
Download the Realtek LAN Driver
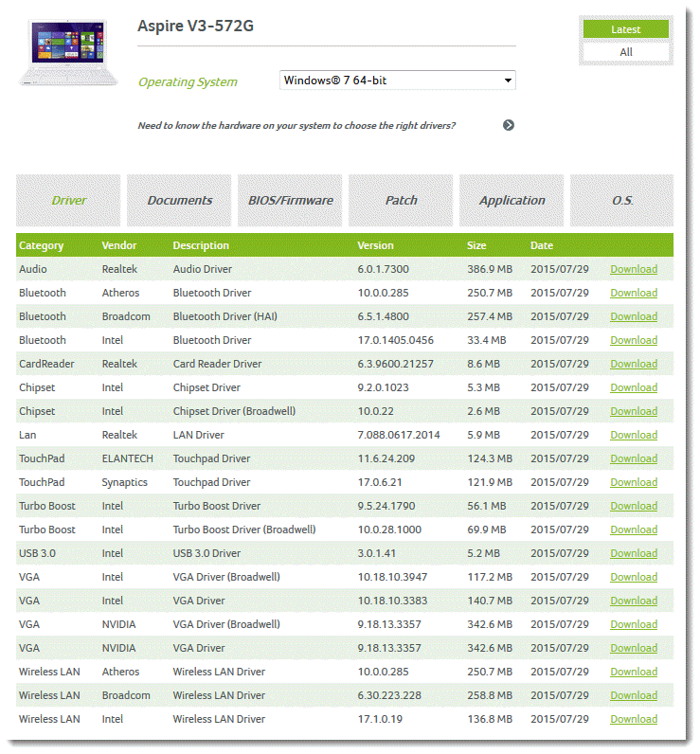pos(634,435)
